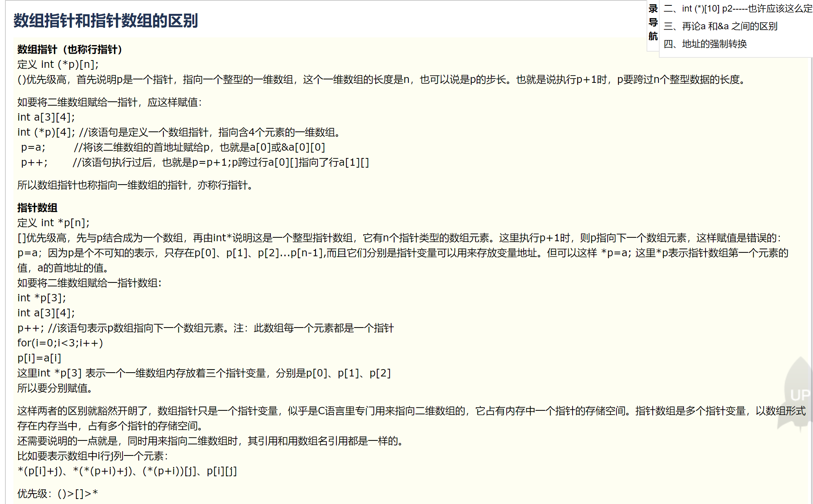Click the for(i=0;i<3;i++) code line
This screenshot has width=813, height=504.
coord(60,343)
